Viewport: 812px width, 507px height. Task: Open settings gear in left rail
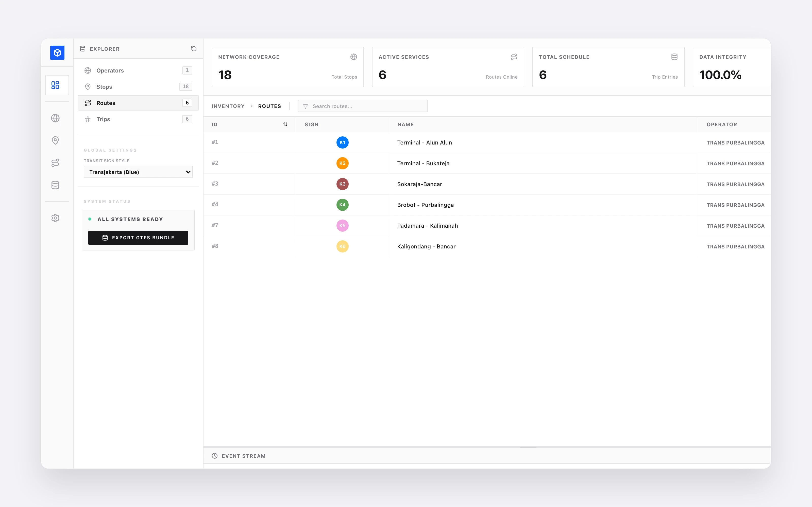(55, 218)
